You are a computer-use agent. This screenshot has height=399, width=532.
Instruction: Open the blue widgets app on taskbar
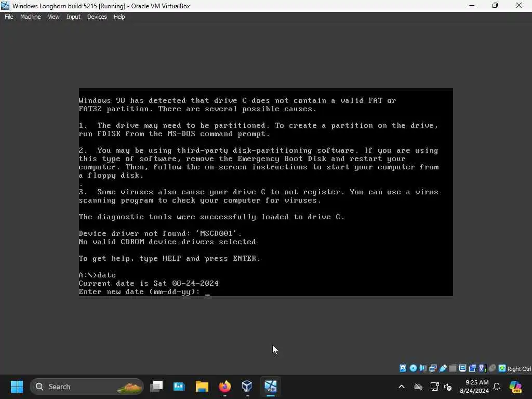tap(179, 387)
